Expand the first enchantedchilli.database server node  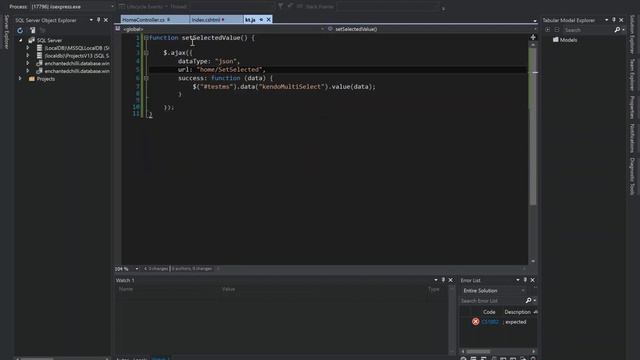pyautogui.click(x=28, y=63)
